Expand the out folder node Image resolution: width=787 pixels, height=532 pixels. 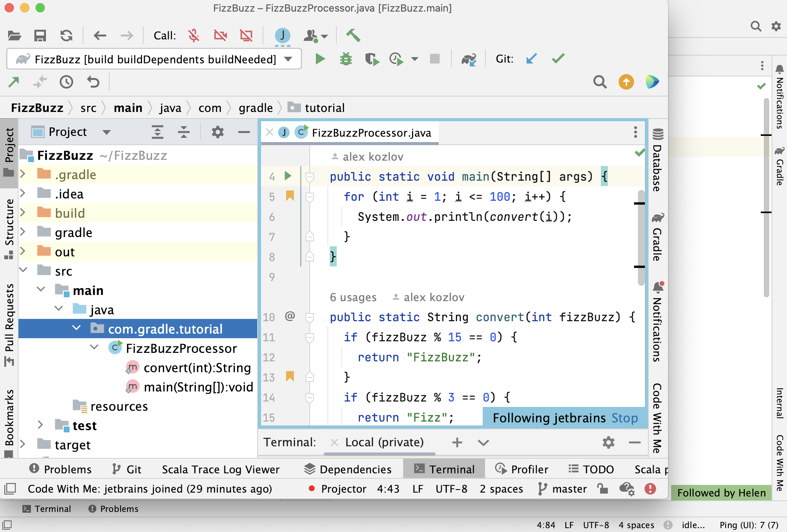pyautogui.click(x=23, y=251)
